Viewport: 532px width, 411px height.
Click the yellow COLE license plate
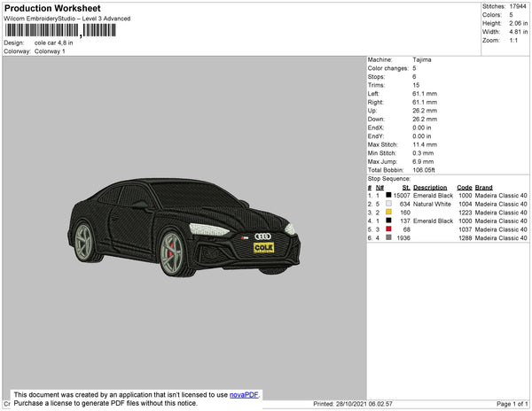(263, 249)
